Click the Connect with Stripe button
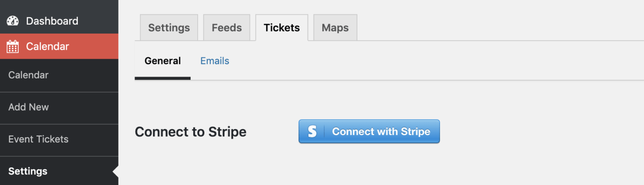 369,131
